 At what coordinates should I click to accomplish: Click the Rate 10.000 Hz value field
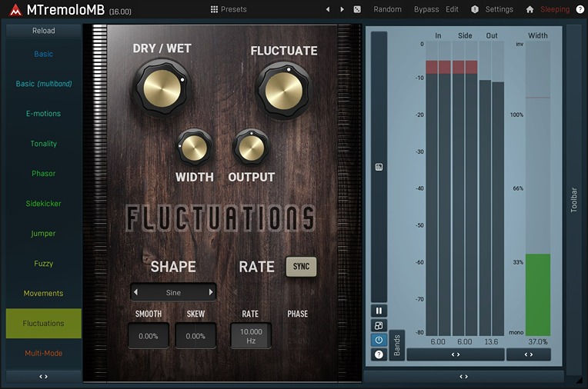coord(251,335)
